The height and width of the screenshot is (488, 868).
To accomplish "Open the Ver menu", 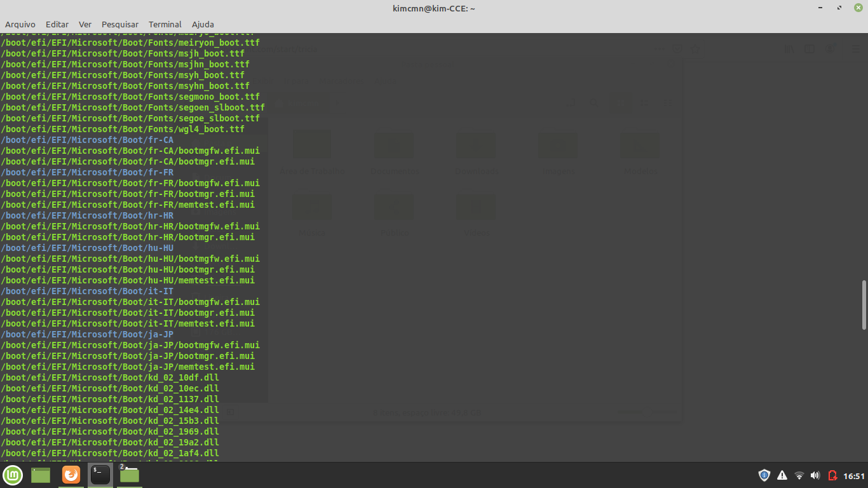I will tap(85, 24).
